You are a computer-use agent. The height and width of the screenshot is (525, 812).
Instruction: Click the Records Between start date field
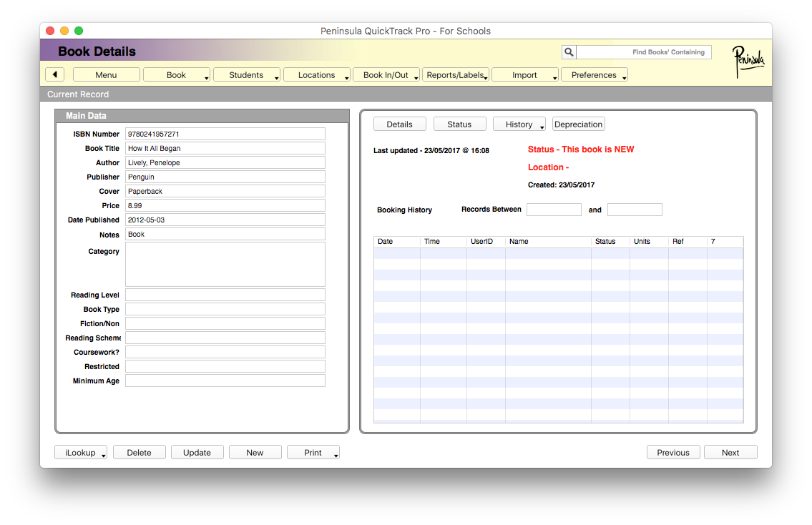554,210
